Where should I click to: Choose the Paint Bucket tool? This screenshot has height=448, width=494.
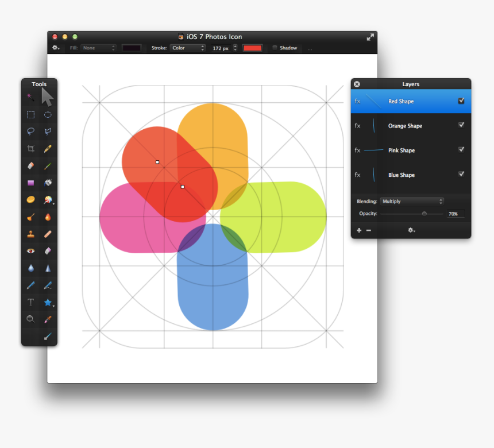pos(48,183)
